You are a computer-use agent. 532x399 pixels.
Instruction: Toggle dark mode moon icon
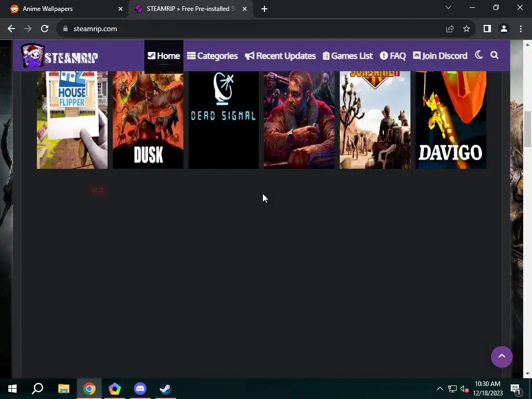click(478, 55)
